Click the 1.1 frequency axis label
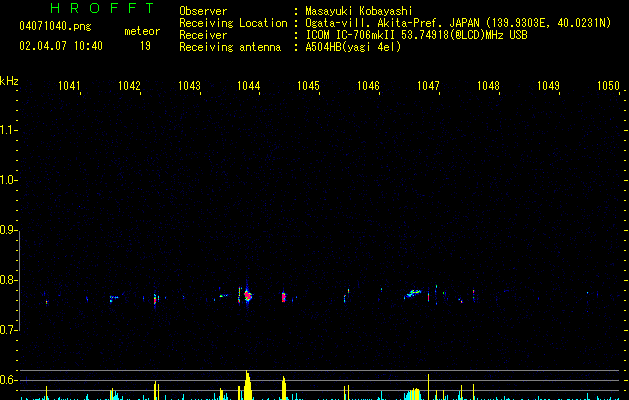629x400 pixels. point(8,130)
